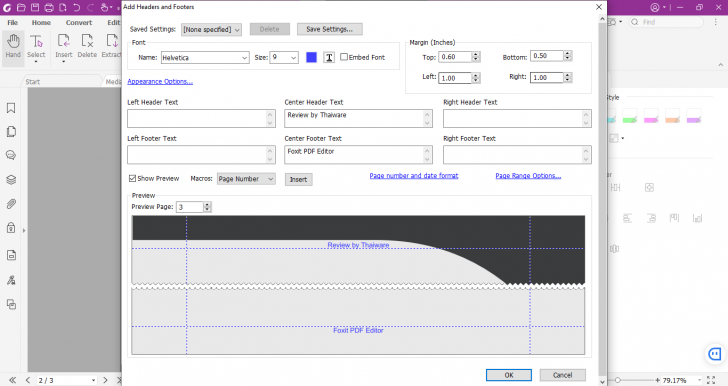
Task: Open the font Name dropdown Helvetica
Action: [205, 58]
